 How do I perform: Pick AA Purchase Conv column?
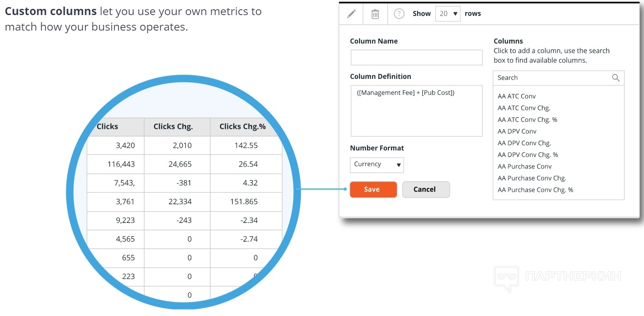pos(524,166)
